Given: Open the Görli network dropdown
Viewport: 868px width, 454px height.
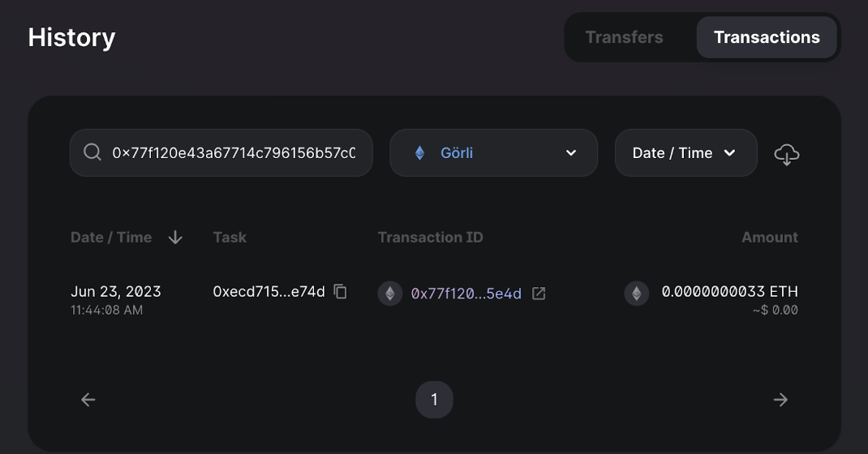Looking at the screenshot, I should pos(493,153).
